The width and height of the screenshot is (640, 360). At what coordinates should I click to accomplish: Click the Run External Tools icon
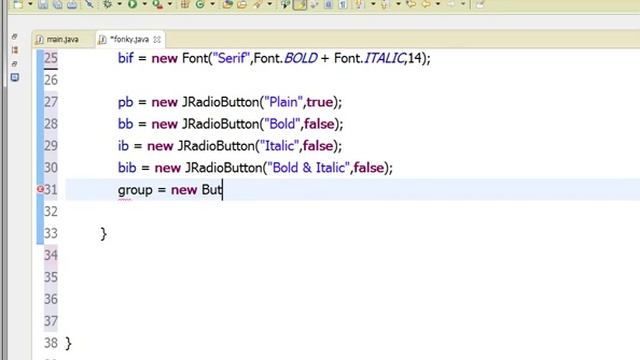tap(158, 4)
